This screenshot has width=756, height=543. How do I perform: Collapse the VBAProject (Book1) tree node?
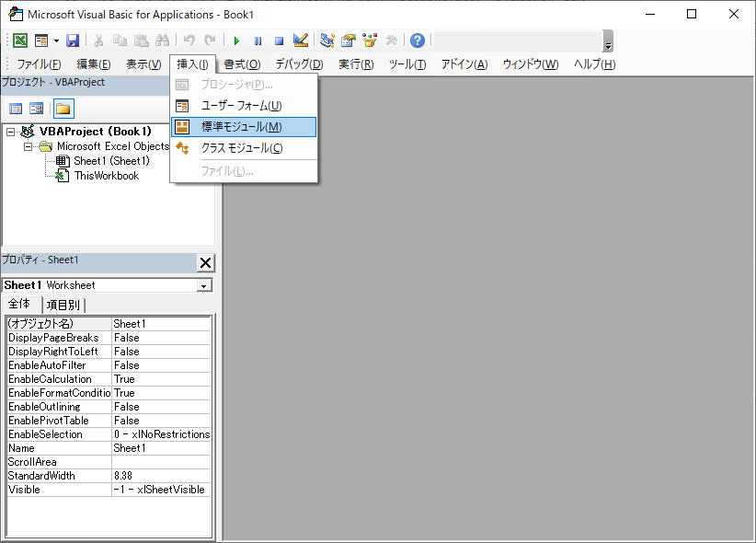10,132
